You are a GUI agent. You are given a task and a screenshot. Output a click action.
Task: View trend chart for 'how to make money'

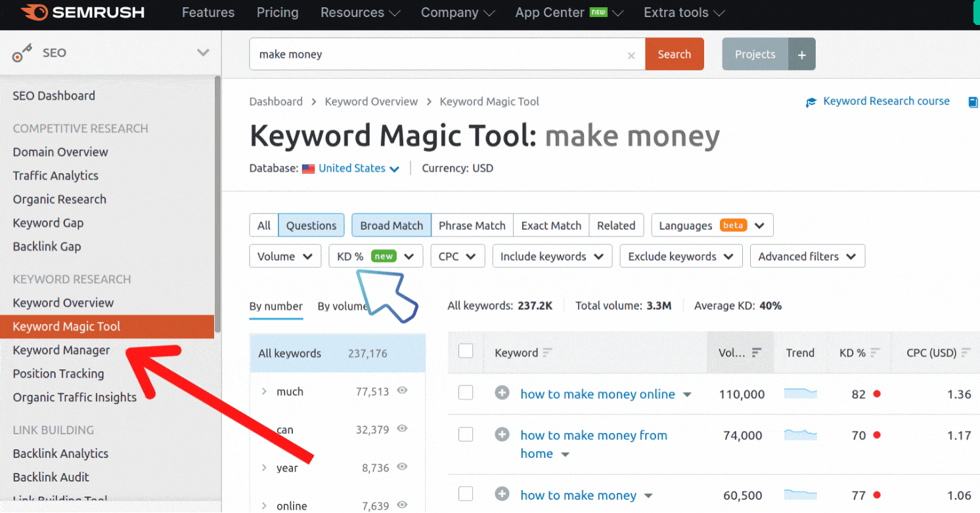(801, 495)
